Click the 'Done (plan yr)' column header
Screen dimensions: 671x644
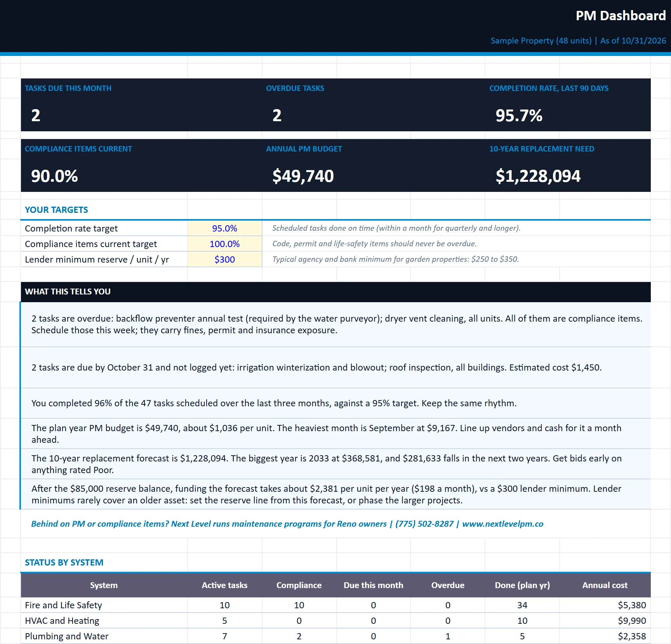tap(522, 585)
